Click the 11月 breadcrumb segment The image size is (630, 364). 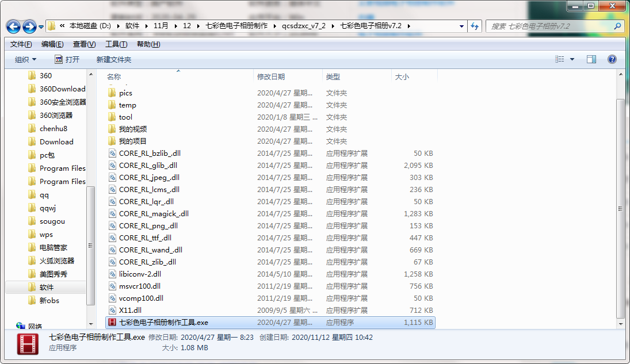coord(161,26)
